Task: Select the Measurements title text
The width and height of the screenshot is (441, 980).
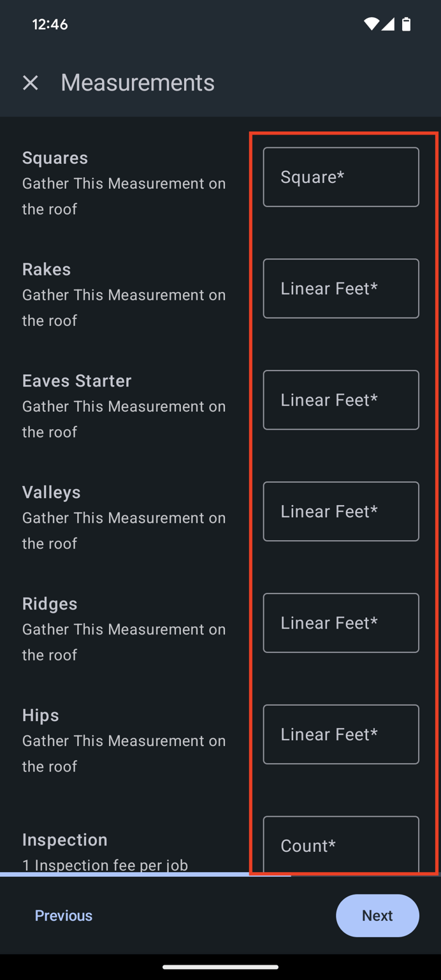Action: pos(137,82)
